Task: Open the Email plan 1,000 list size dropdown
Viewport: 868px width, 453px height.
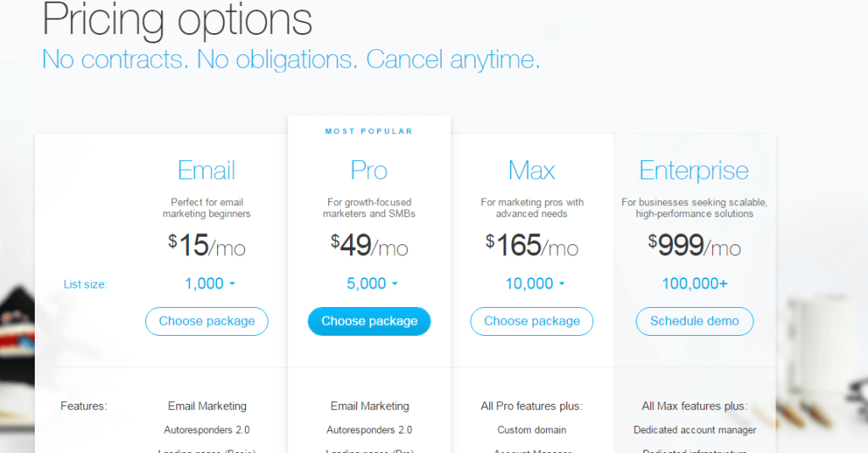Action: pos(209,283)
